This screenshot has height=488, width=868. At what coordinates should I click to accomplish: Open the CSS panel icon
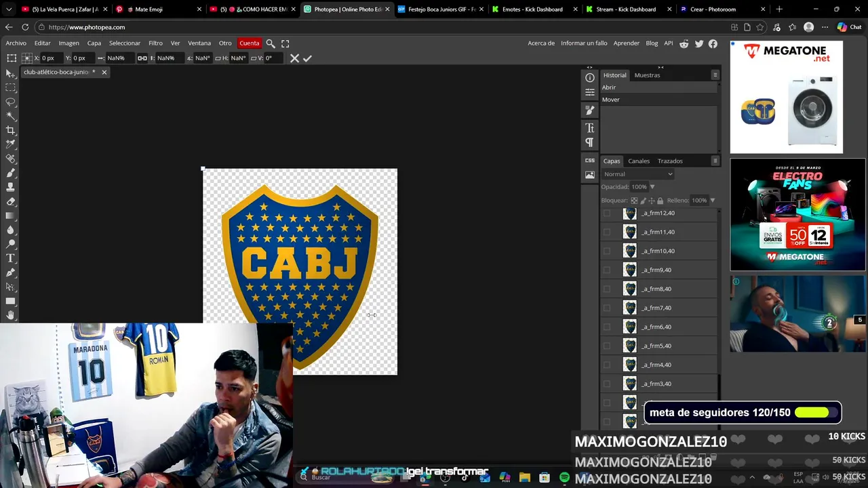(x=590, y=161)
